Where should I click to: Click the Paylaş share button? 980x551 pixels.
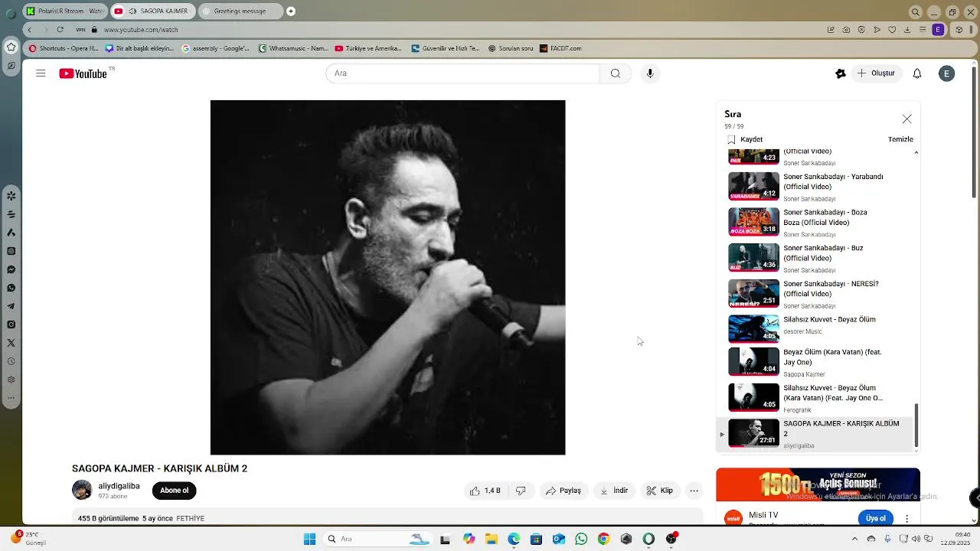click(563, 491)
